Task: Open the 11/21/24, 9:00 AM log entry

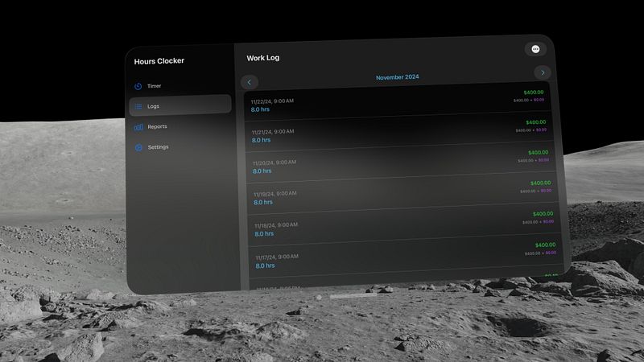Action: coord(399,133)
